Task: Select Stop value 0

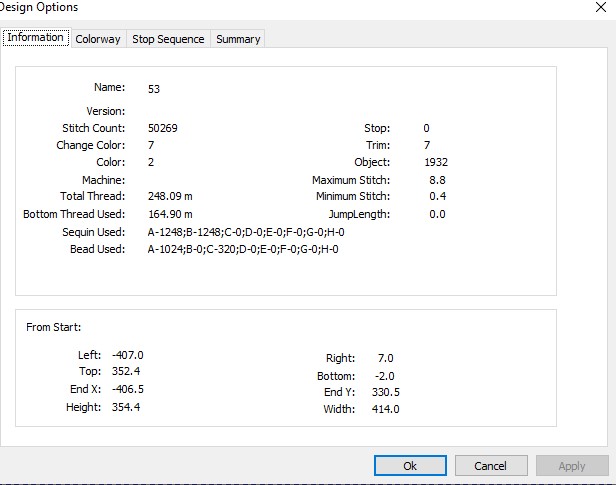Action: pos(427,128)
